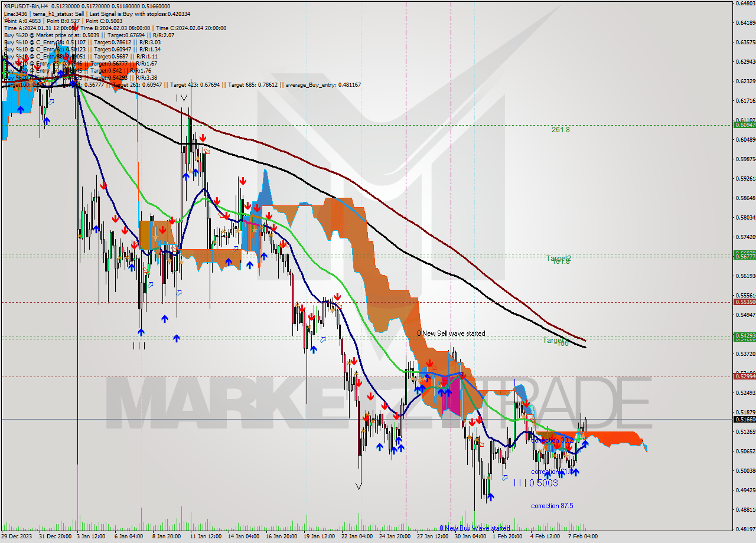The image size is (756, 543).
Task: Click the 27 Jan 12:00 time label
Action: coord(432,537)
